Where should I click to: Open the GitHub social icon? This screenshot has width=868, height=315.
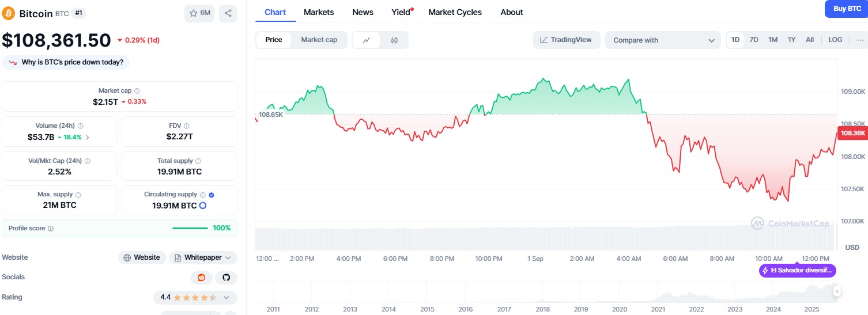[226, 278]
